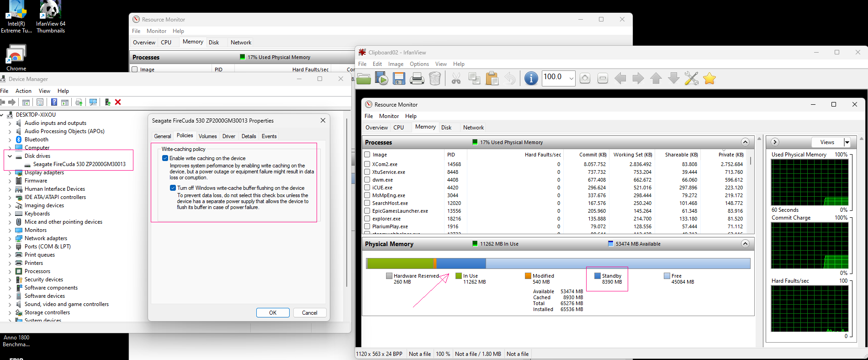Click the Open folder icon in IrfanView toolbar
The width and height of the screenshot is (868, 360).
pos(364,78)
